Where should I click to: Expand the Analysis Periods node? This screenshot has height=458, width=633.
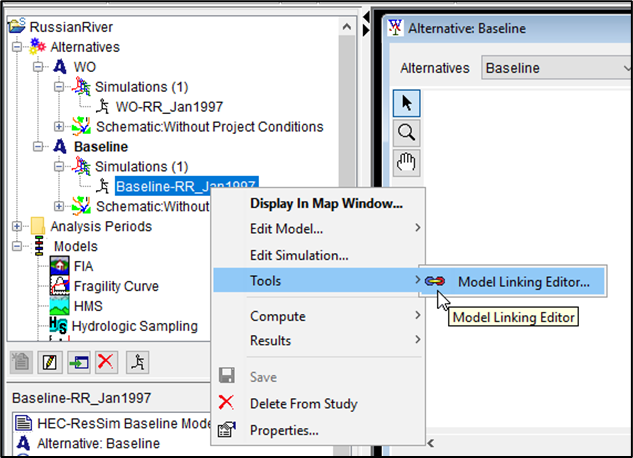point(17,226)
